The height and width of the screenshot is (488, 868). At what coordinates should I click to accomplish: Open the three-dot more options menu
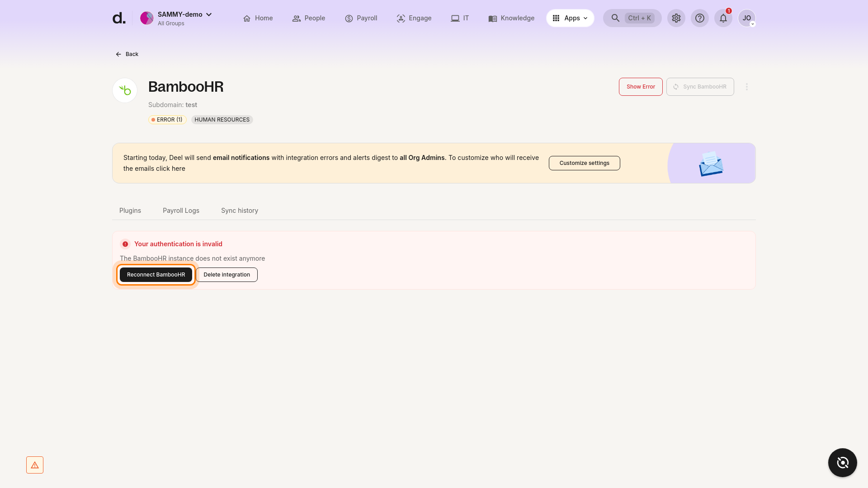(747, 87)
